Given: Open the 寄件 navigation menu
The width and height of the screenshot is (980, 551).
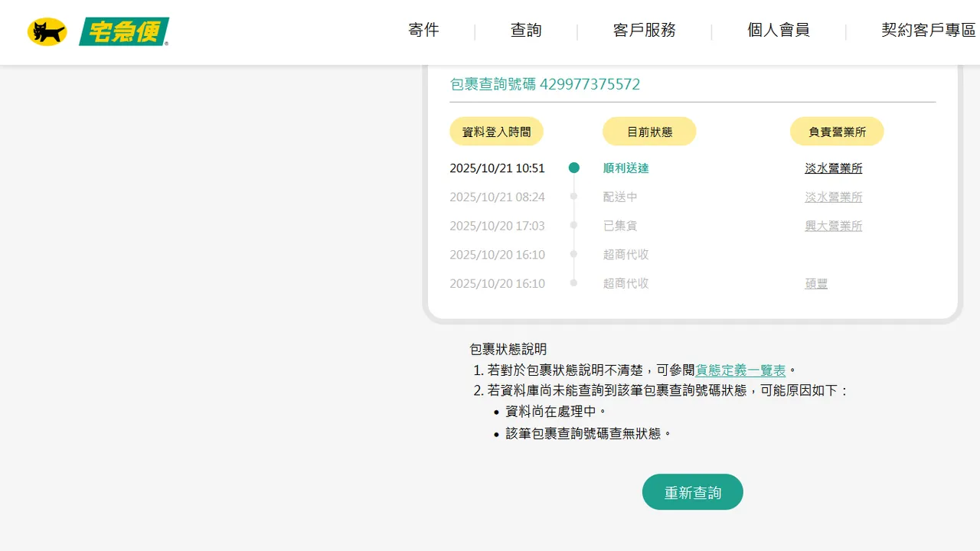Looking at the screenshot, I should (423, 31).
